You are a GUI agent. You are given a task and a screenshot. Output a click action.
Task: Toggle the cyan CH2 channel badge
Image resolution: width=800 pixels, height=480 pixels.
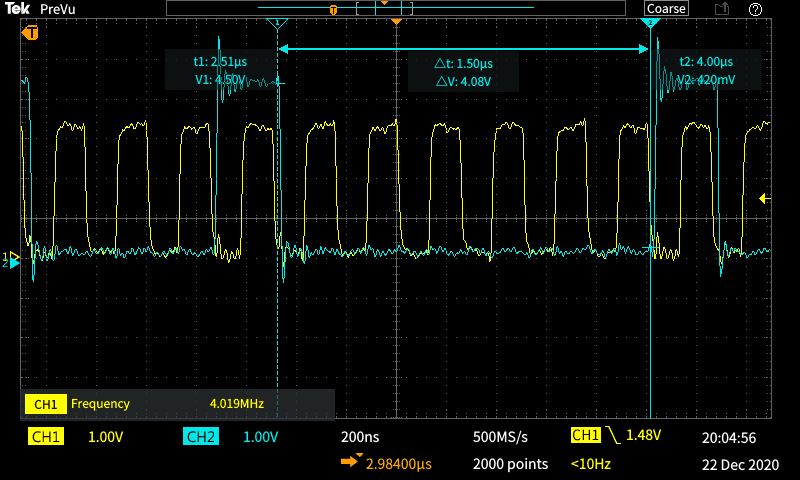pyautogui.click(x=200, y=437)
